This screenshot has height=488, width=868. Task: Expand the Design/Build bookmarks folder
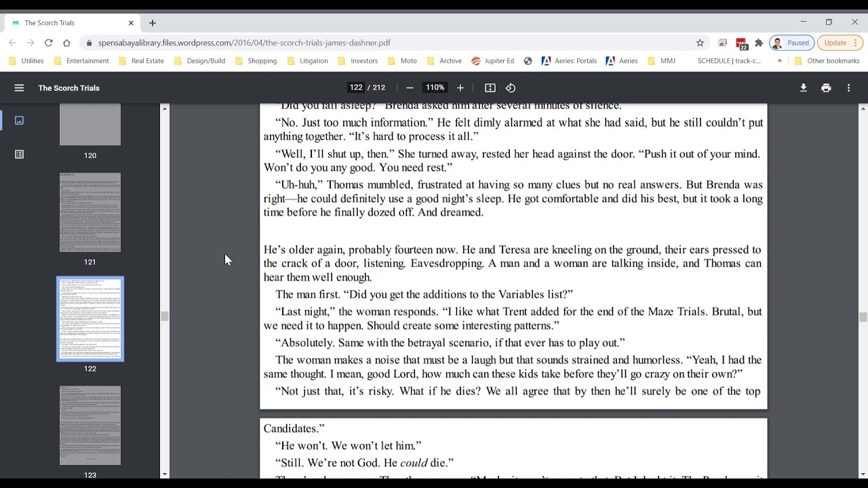[x=199, y=61]
